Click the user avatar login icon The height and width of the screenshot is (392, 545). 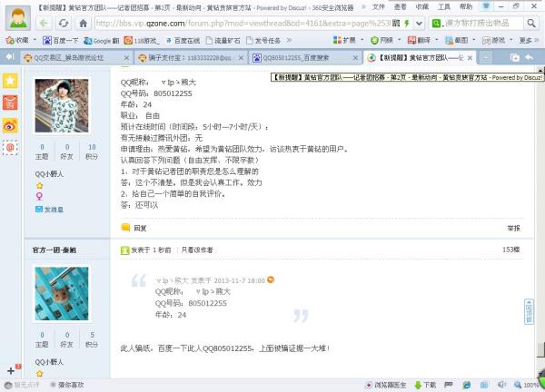(x=18, y=18)
